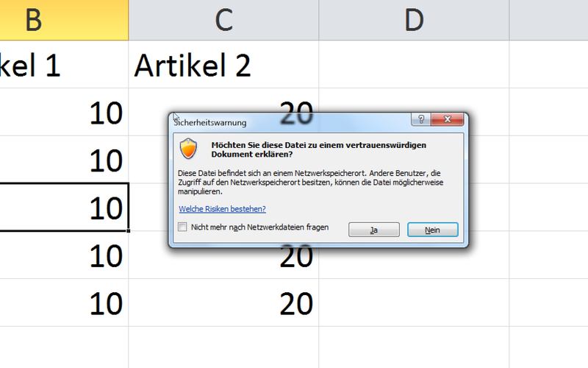Image resolution: width=588 pixels, height=368 pixels.
Task: Click the Sicherheitswarnung dialog title bar
Action: pos(294,121)
